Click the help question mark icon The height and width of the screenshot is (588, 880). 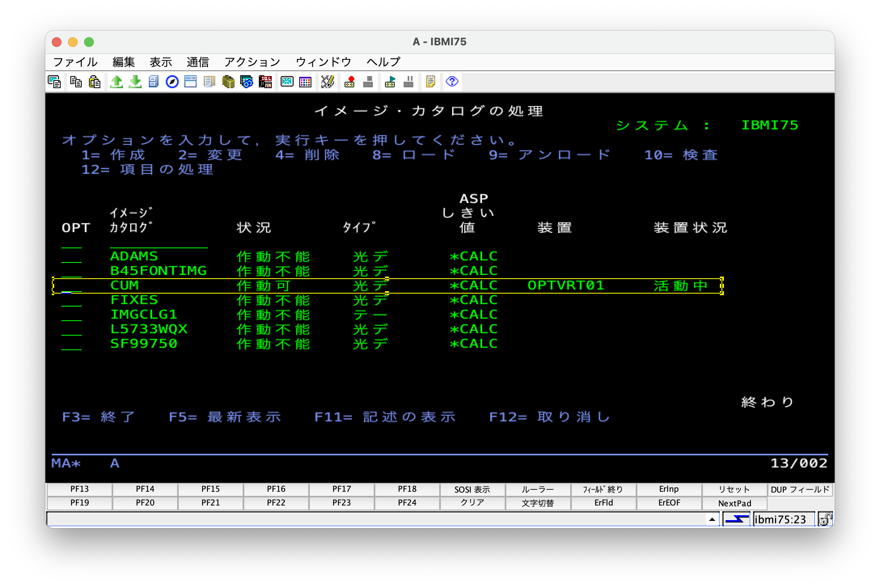452,82
